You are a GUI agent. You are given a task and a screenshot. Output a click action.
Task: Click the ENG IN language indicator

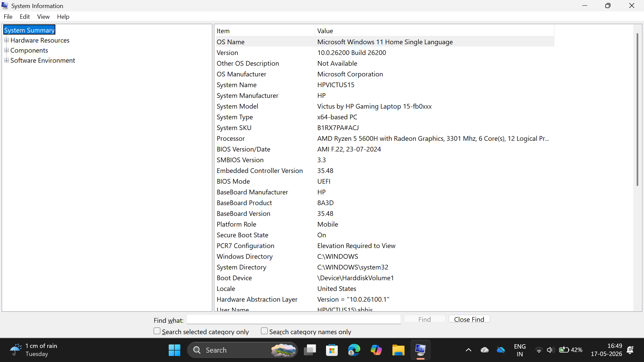520,350
